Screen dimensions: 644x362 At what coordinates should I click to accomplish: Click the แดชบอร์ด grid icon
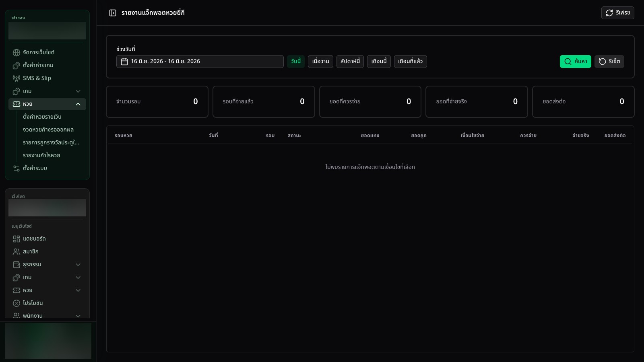pos(17,239)
